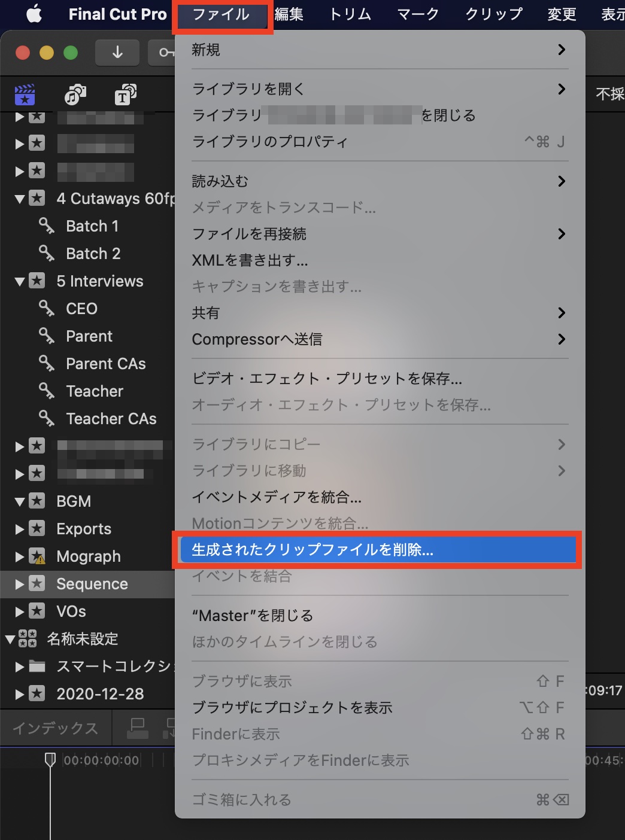Click the Sequence event star icon
The width and height of the screenshot is (625, 840).
[37, 583]
